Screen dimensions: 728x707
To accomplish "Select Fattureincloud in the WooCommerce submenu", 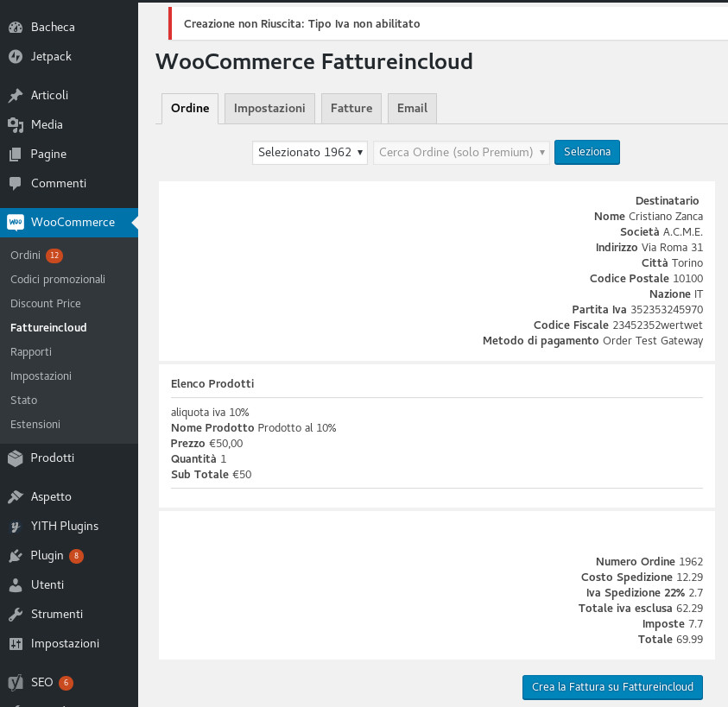I will [48, 328].
